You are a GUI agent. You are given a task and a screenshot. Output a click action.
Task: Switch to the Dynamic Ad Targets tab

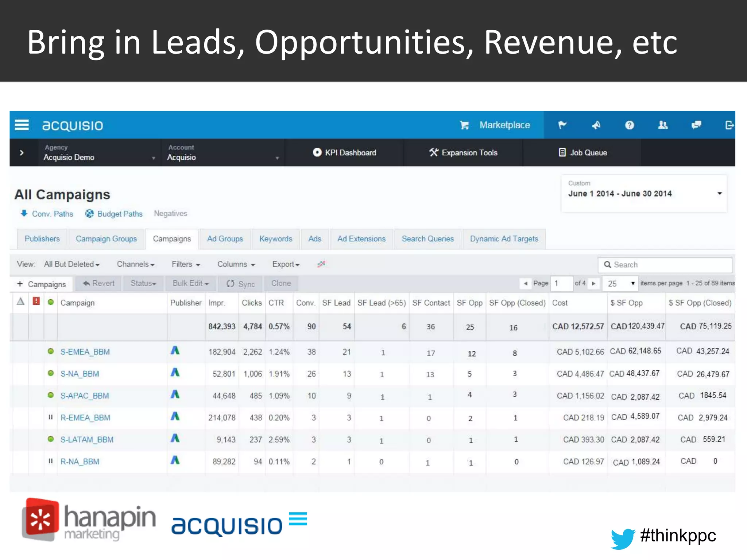tap(504, 239)
